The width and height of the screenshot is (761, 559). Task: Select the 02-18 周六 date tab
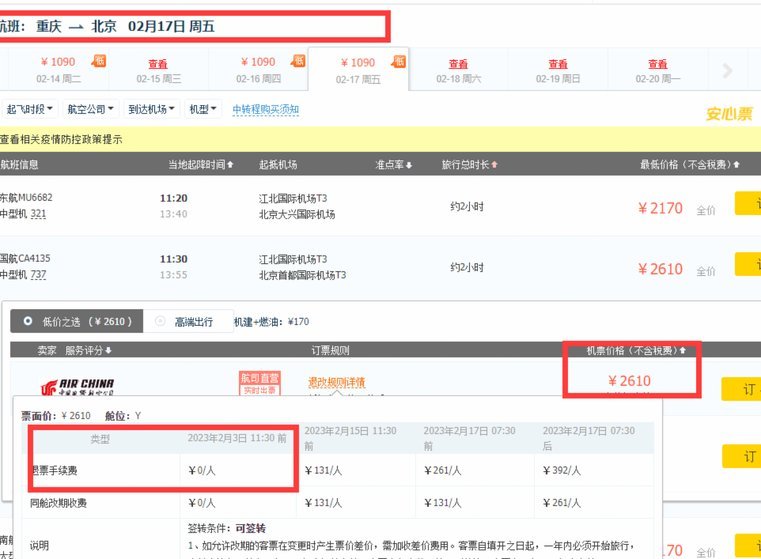coord(458,70)
